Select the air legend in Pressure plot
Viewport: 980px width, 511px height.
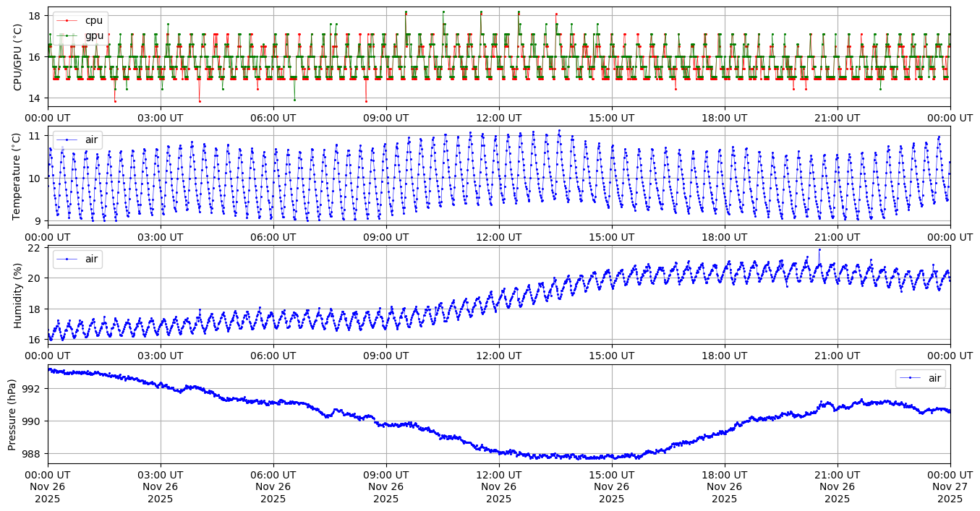tap(920, 378)
